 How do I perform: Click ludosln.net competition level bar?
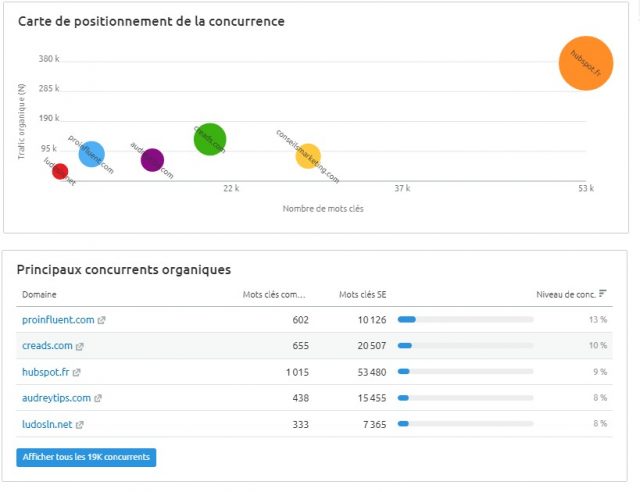pos(465,424)
